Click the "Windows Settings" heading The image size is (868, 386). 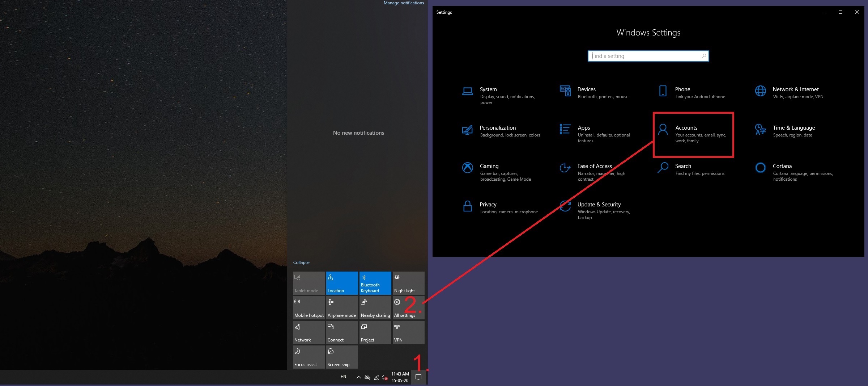click(x=648, y=33)
